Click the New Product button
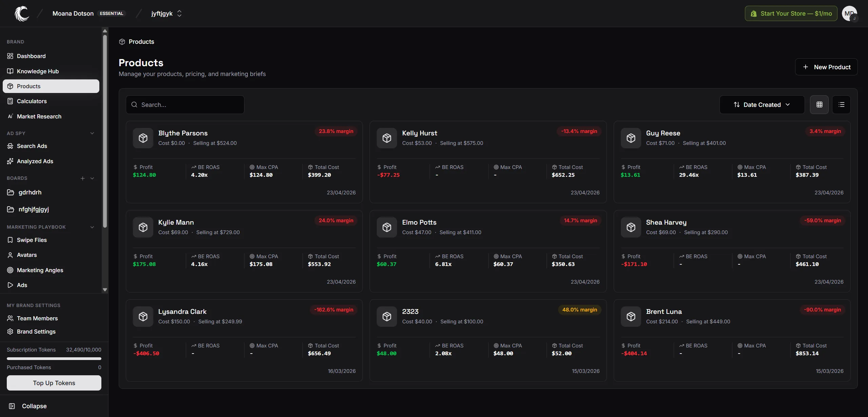This screenshot has width=868, height=417. pyautogui.click(x=826, y=67)
